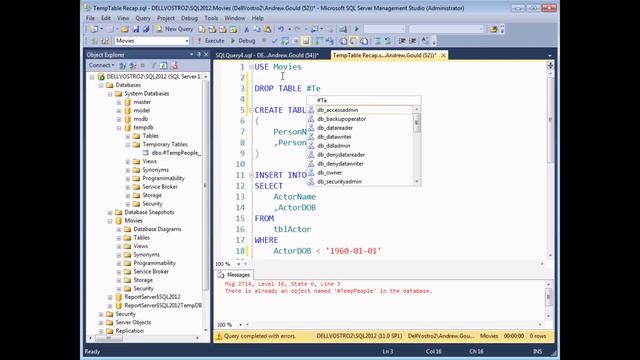
Task: Choose db_ddladmin from IntelliSense list
Action: click(x=333, y=146)
